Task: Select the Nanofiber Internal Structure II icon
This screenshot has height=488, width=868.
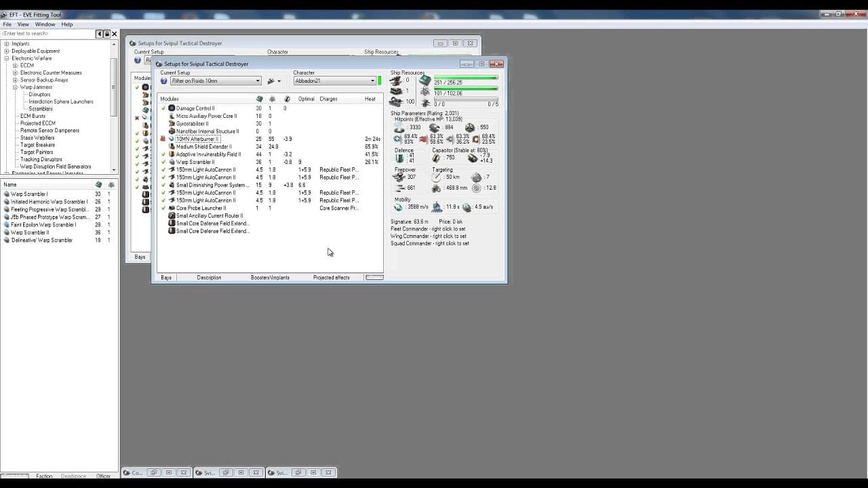Action: [x=172, y=131]
